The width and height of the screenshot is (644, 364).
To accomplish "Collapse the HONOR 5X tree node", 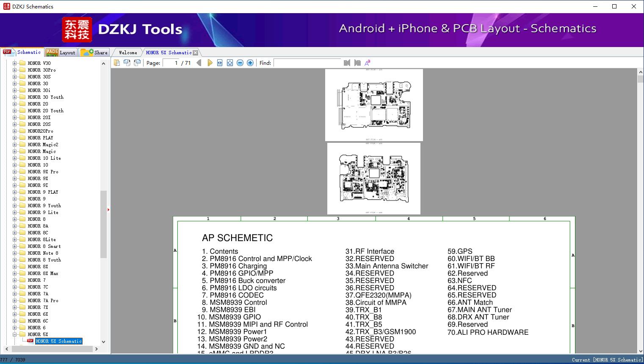I will pos(15,334).
